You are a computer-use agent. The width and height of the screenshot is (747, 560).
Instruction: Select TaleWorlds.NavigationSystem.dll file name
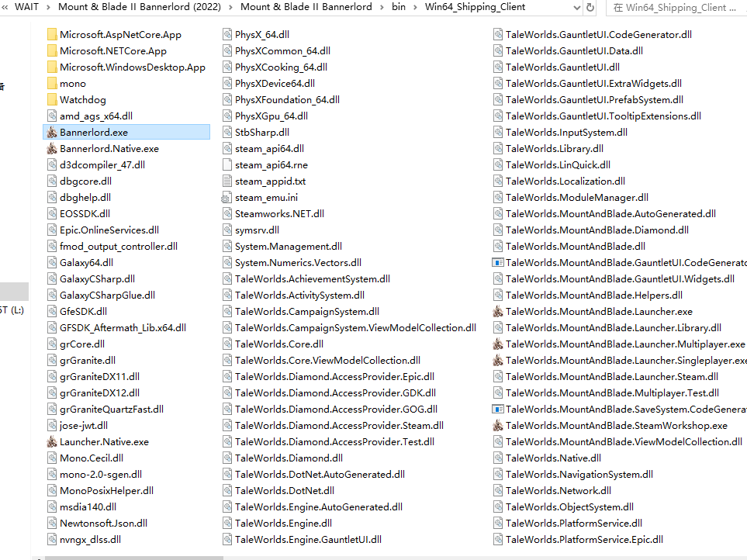(x=579, y=474)
